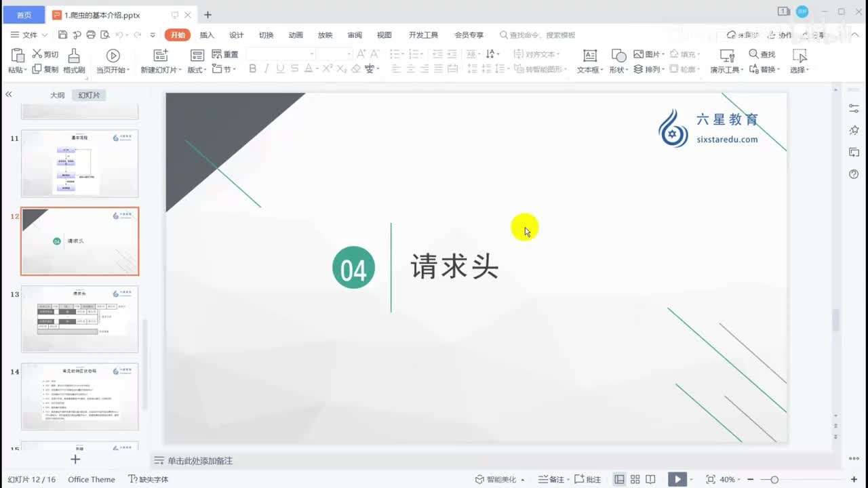Open the customize quick access toolbar dropdown
Viewport: 868px width, 488px height.
(153, 35)
